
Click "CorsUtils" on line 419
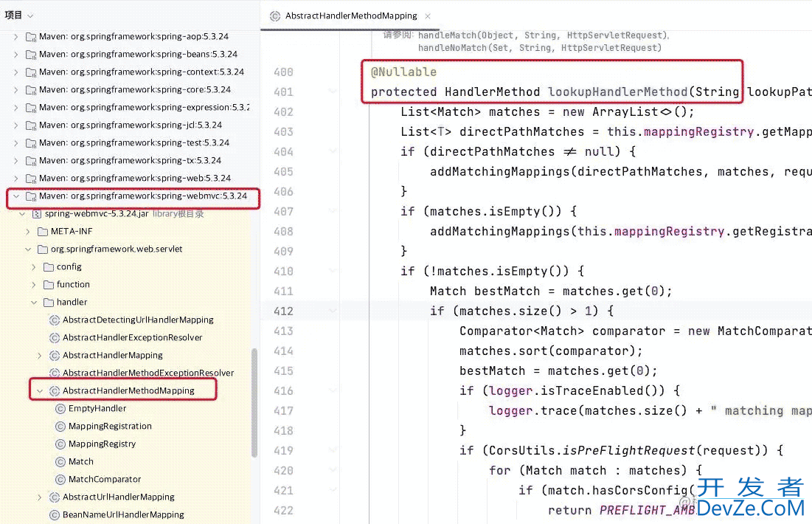pyautogui.click(x=522, y=450)
